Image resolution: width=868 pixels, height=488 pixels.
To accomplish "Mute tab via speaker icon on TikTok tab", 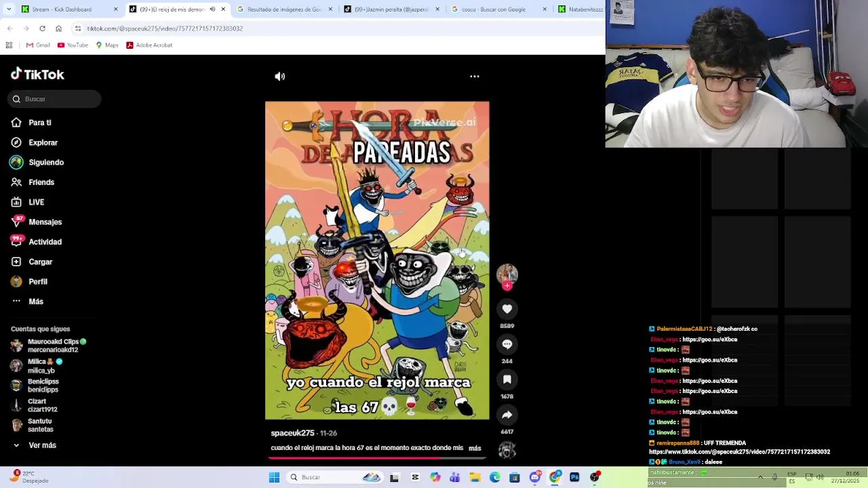I will pyautogui.click(x=212, y=9).
